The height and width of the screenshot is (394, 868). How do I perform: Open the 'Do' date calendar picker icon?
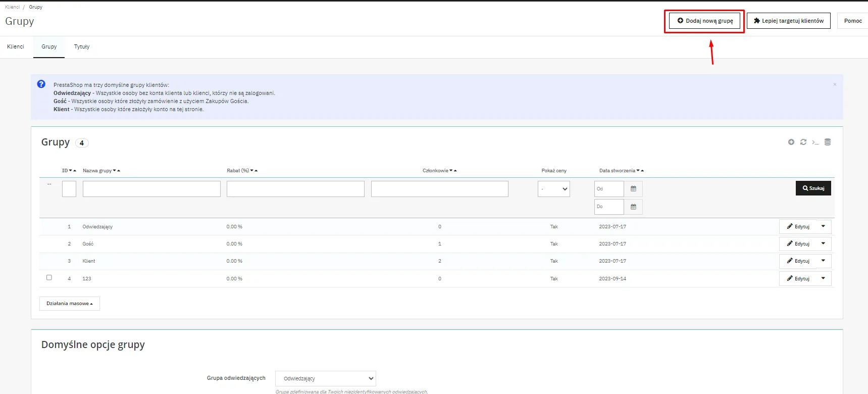coord(633,207)
